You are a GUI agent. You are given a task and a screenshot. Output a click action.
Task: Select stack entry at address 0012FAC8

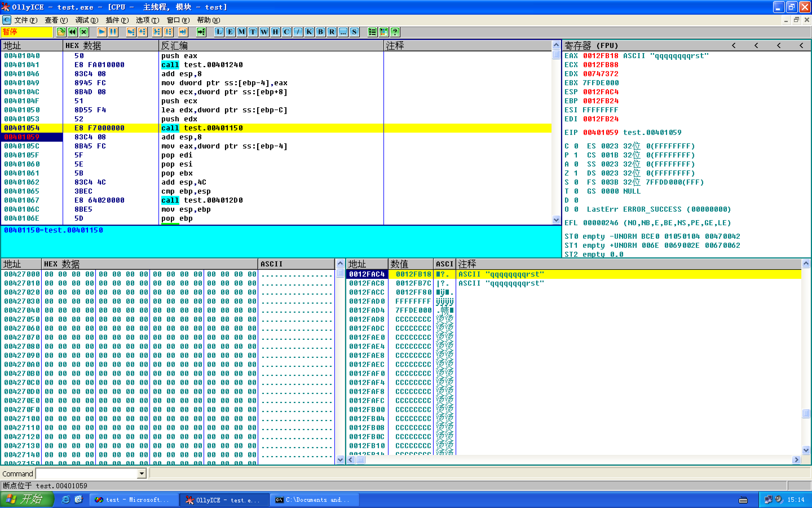[x=573, y=283]
